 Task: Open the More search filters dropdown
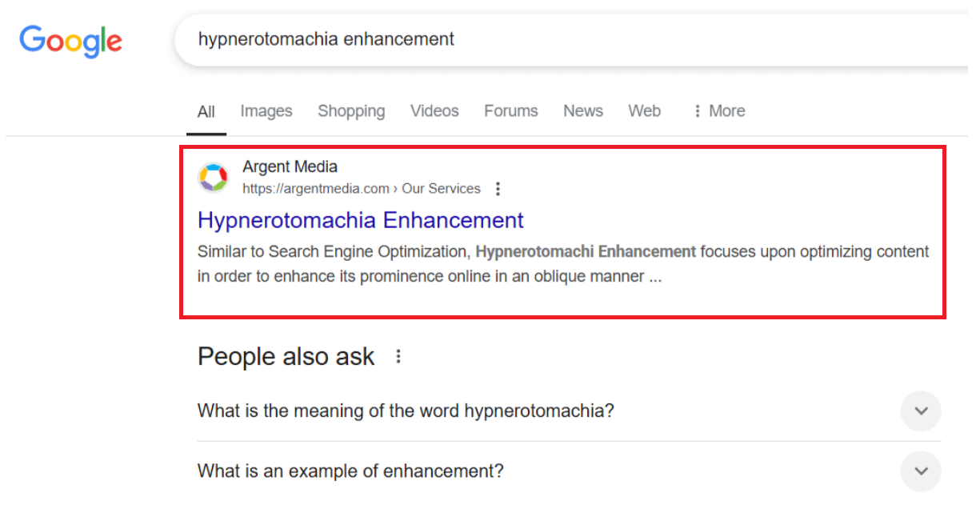[x=718, y=111]
